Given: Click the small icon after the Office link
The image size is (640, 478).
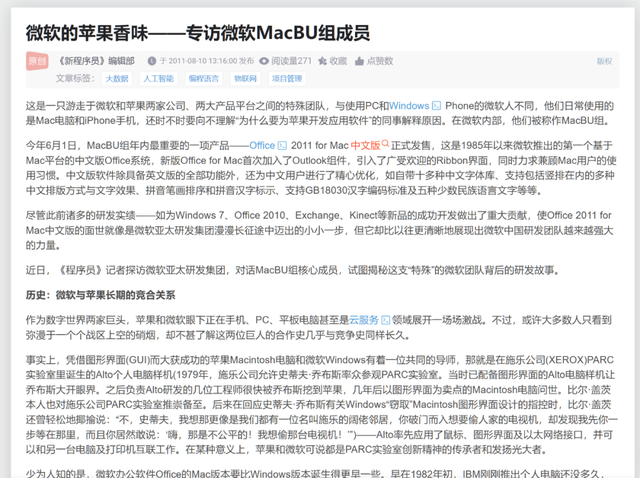Looking at the screenshot, I should pos(282,145).
